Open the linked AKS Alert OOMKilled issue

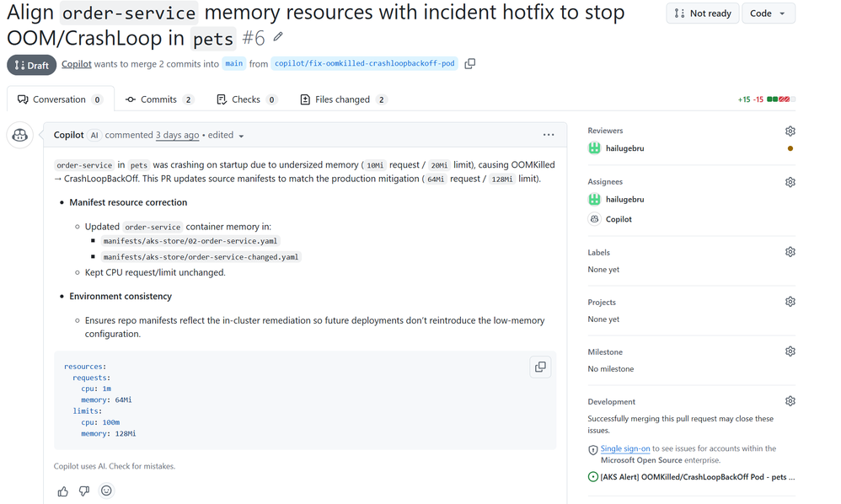698,477
